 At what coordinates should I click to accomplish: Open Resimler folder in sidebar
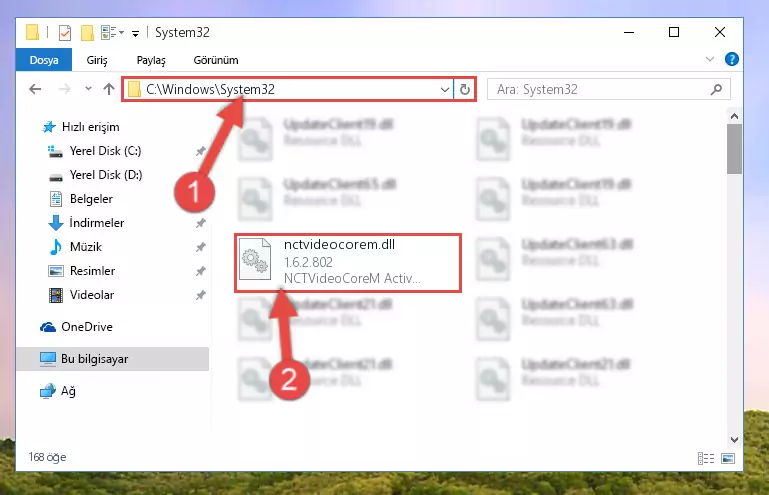click(x=81, y=271)
